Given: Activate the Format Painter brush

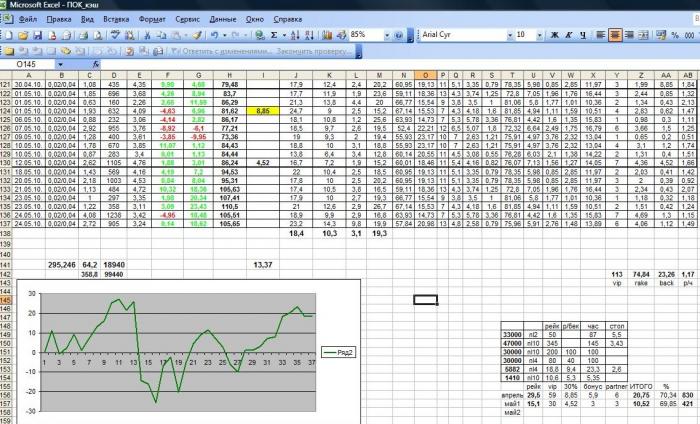Looking at the screenshot, I should (x=197, y=35).
